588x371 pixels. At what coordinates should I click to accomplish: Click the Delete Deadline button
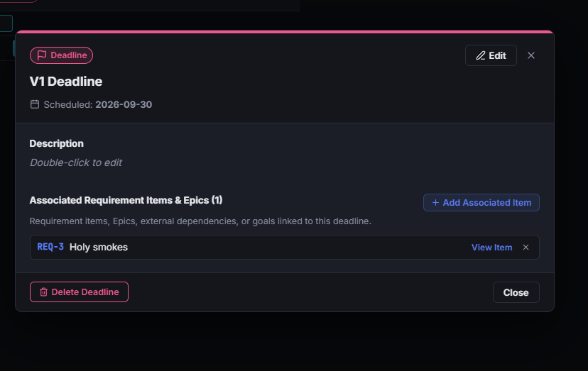click(79, 292)
